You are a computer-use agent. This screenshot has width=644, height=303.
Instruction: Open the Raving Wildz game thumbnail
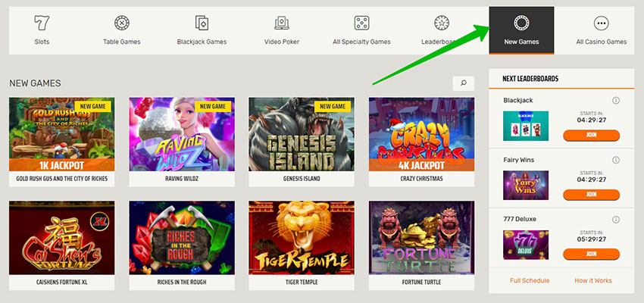[x=181, y=134]
